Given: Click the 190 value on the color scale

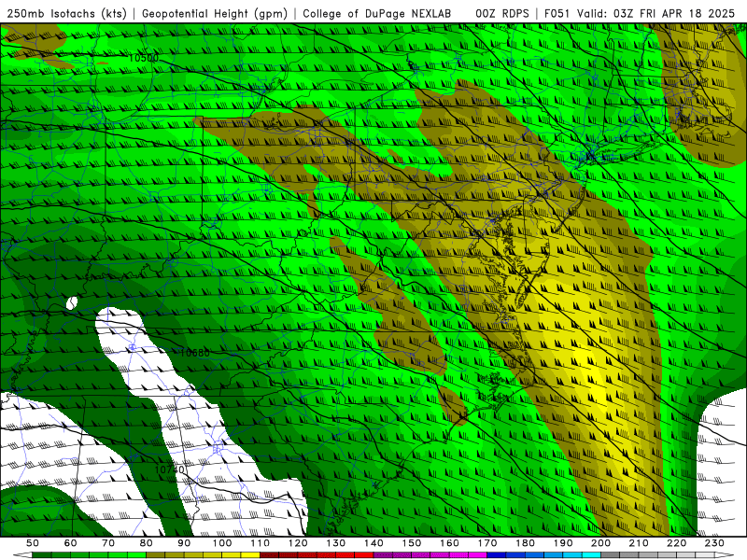Looking at the screenshot, I should (x=563, y=543).
